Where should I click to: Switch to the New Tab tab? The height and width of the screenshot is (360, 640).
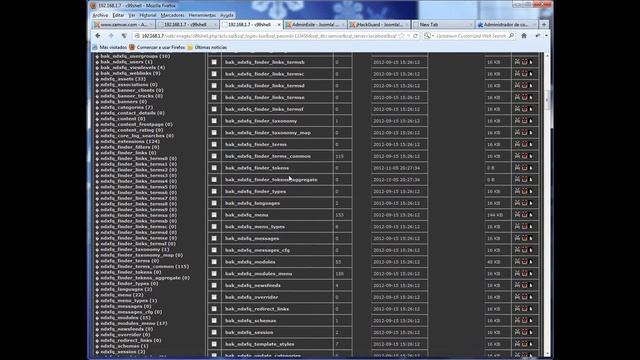point(443,24)
